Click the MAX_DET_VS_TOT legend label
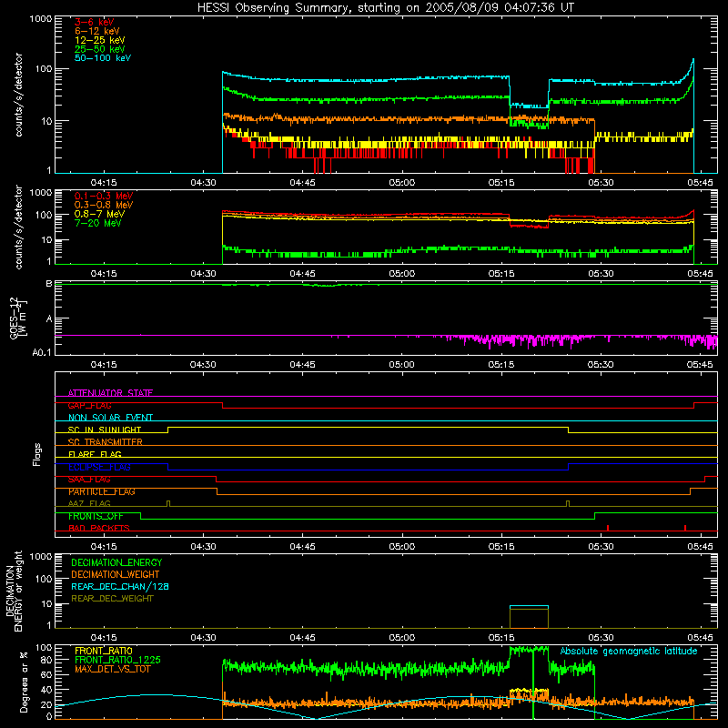728x728 pixels. tap(112, 669)
